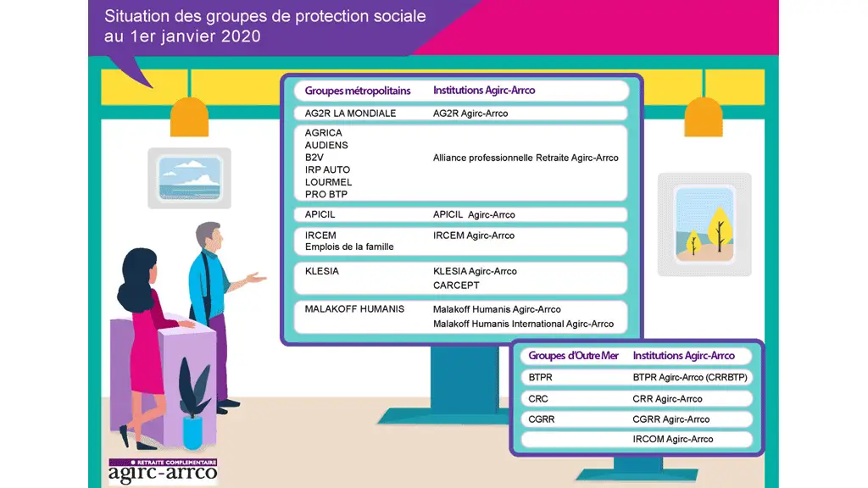Click 'IRCOM Agirc-Arrco' institution
Viewport: 868px width, 488px height.
[672, 440]
